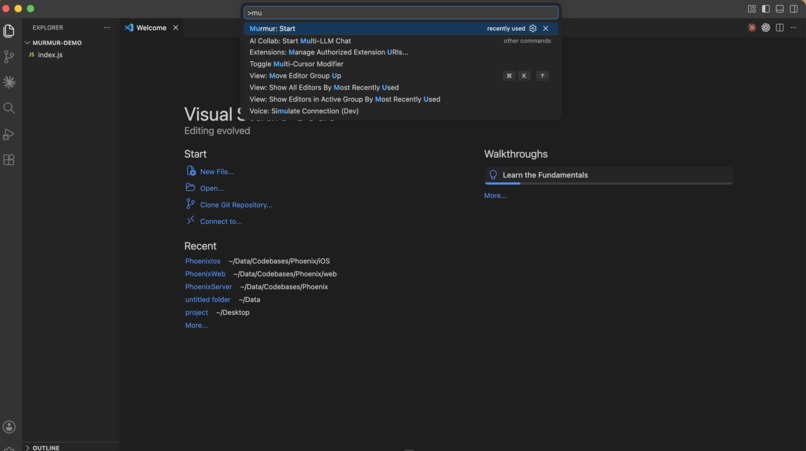Toggle the bottom Panel visibility
The width and height of the screenshot is (806, 451).
pyautogui.click(x=780, y=9)
